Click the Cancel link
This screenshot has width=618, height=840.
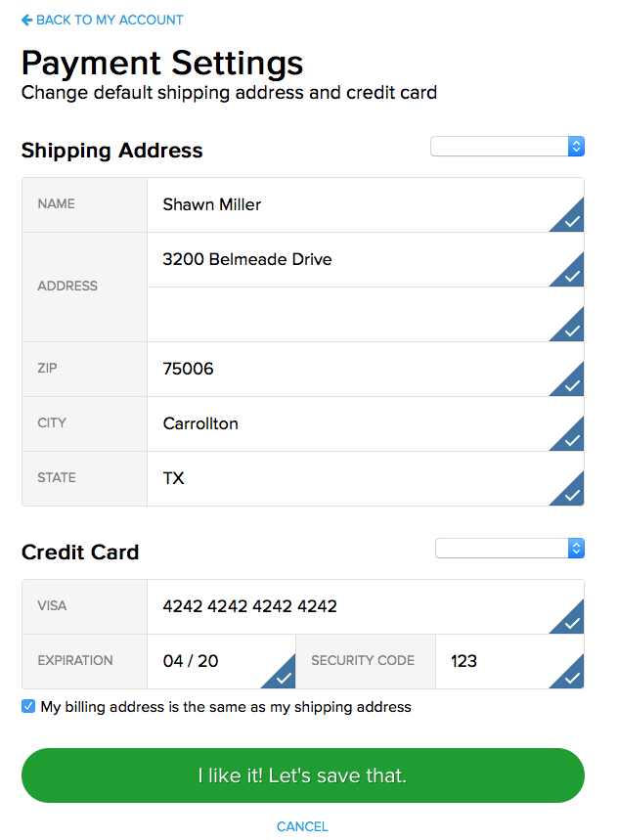[x=302, y=826]
